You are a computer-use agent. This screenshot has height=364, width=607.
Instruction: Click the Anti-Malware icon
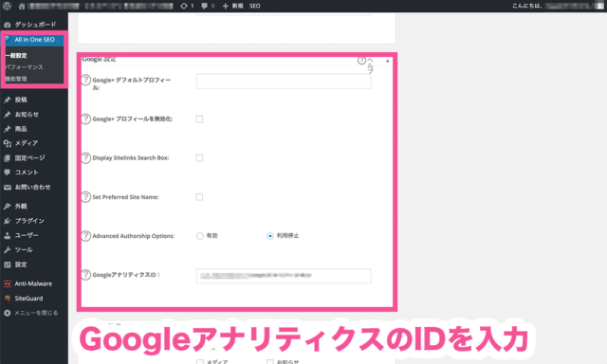(7, 283)
